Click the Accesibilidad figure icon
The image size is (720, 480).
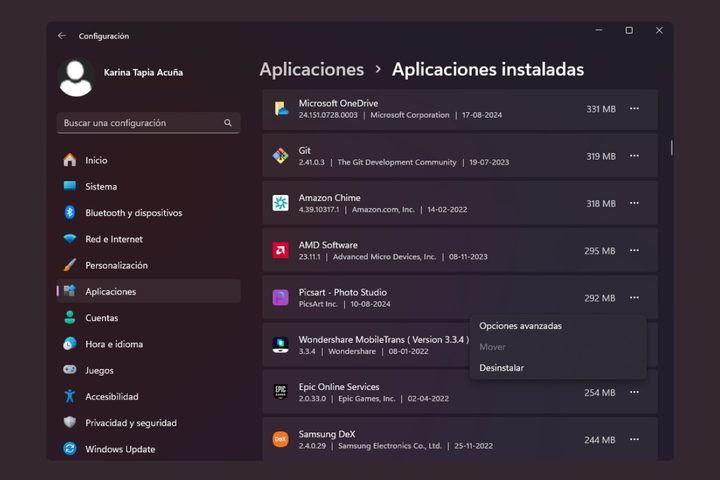click(x=70, y=396)
